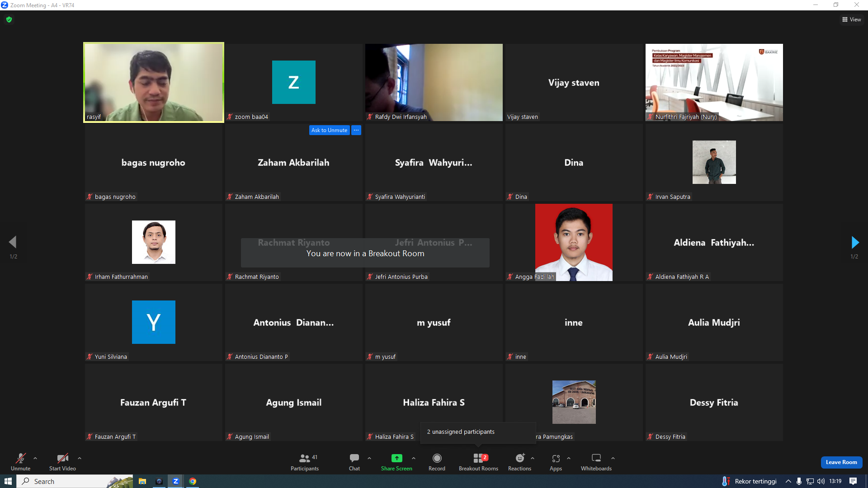The image size is (868, 488).
Task: Click the taskbar clock showing 13:19
Action: coord(835,481)
